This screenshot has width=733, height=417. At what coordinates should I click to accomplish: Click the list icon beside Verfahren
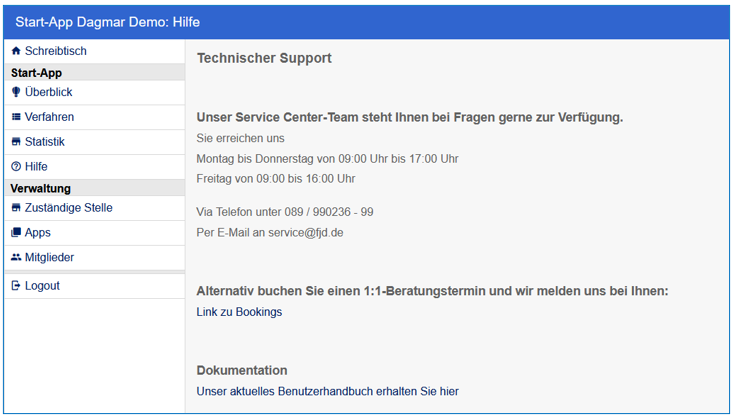point(16,117)
